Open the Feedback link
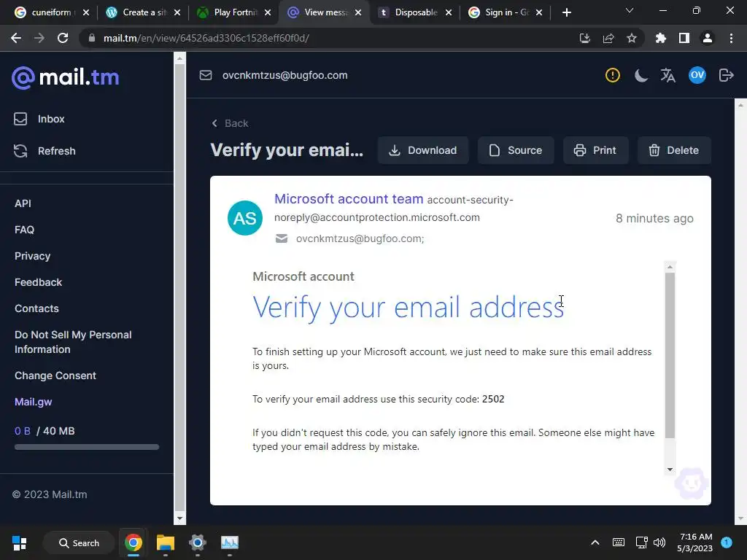Screen dimensions: 747x560 [38, 282]
